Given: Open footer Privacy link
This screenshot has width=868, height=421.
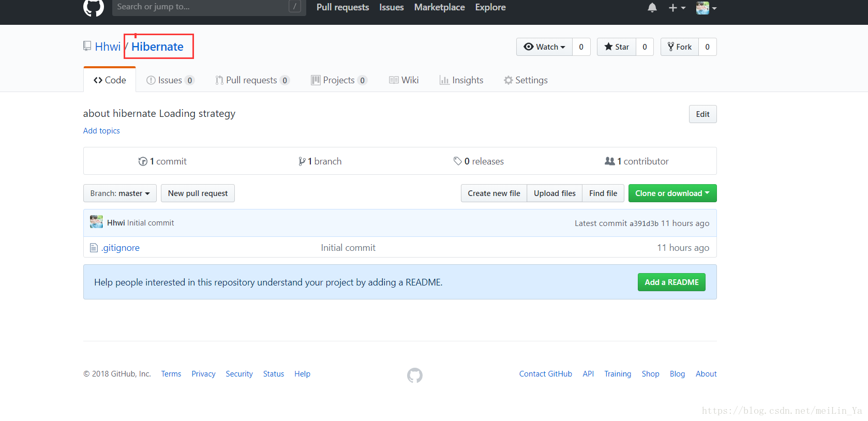Looking at the screenshot, I should (203, 374).
